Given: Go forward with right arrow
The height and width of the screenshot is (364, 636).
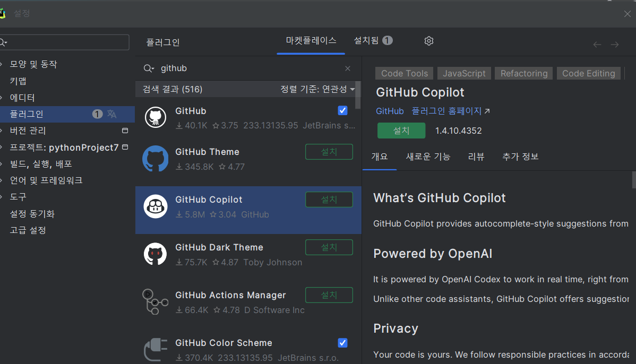Looking at the screenshot, I should click(615, 45).
